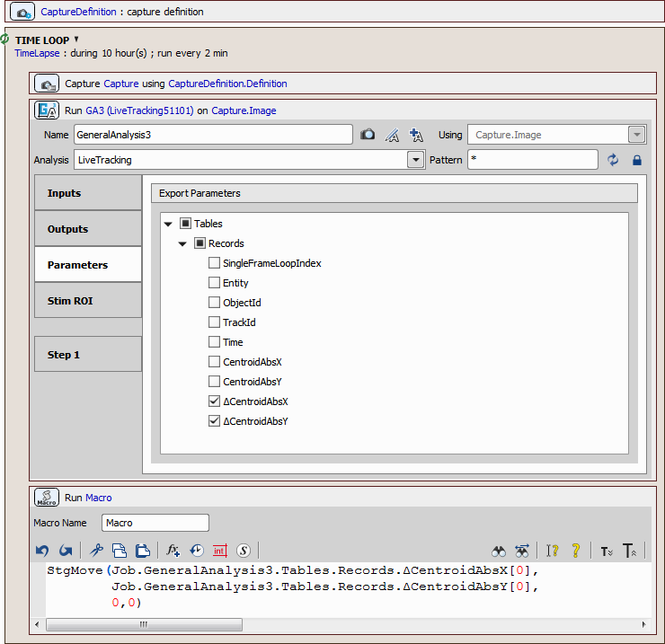Enable the TrackId checkbox

tap(214, 322)
